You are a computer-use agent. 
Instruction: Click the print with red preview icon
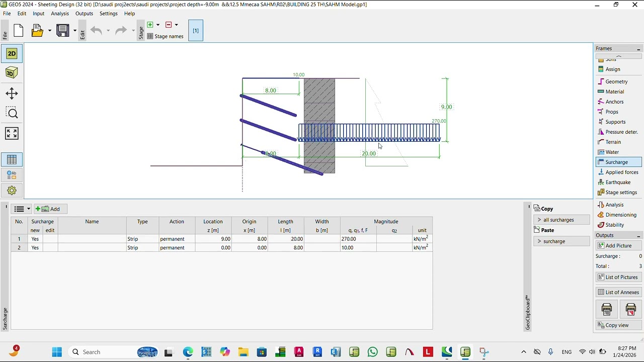coord(630,309)
